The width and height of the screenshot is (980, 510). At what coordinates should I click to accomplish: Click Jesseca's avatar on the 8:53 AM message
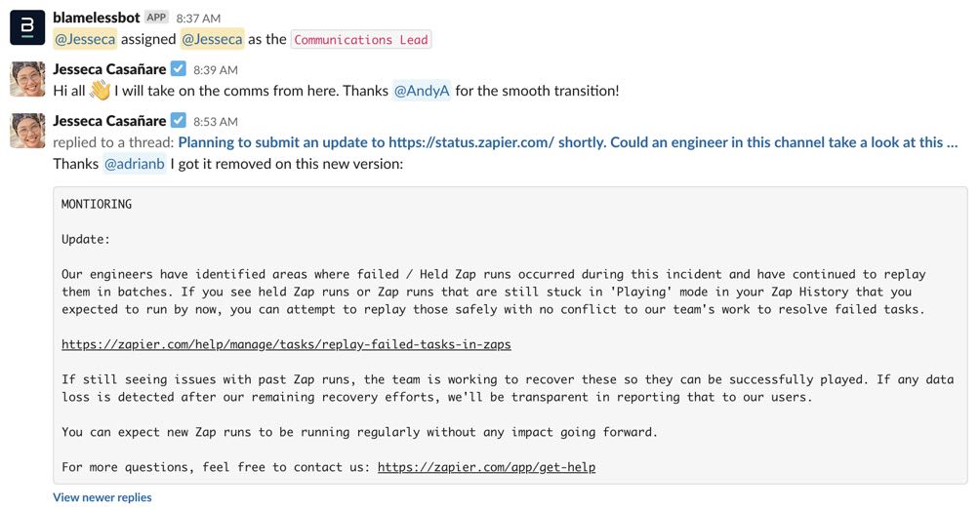[x=27, y=131]
